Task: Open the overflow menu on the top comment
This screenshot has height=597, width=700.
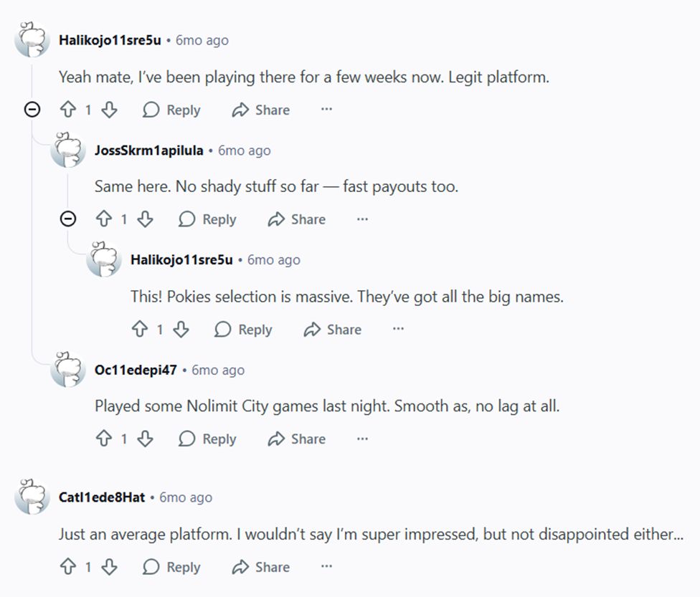Action: tap(326, 109)
